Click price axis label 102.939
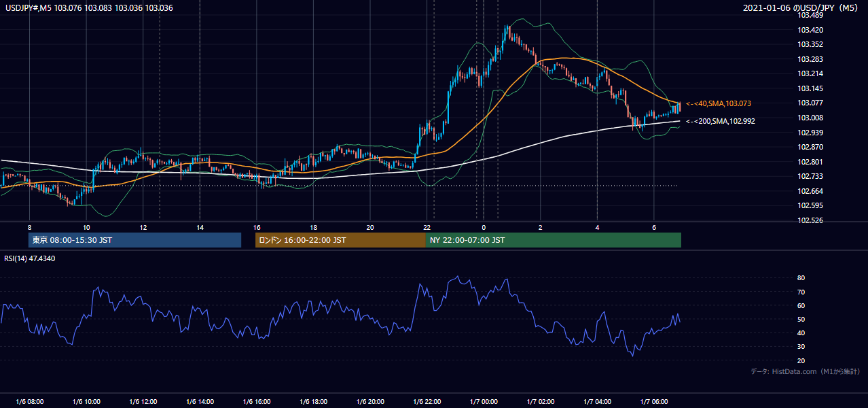The height and width of the screenshot is (408, 868). coord(810,133)
